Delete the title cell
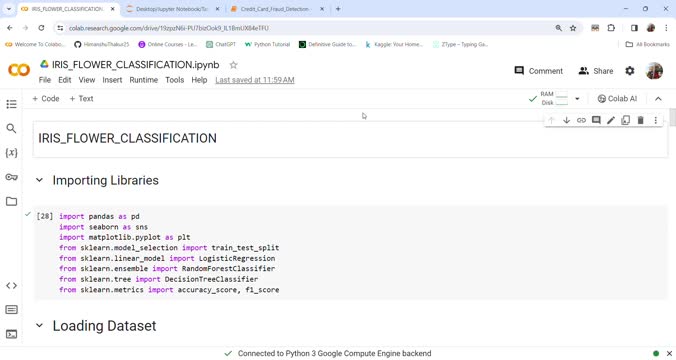The image size is (676, 360). [641, 120]
